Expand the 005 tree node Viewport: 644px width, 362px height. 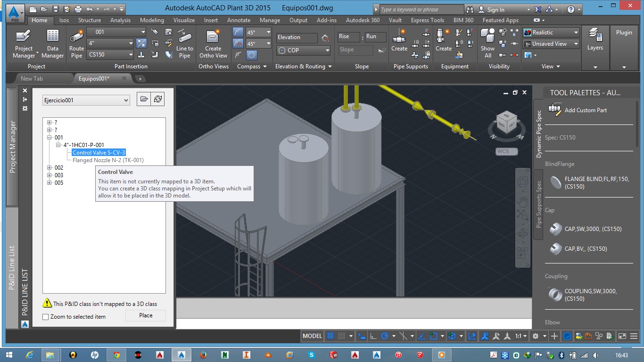[x=49, y=183]
